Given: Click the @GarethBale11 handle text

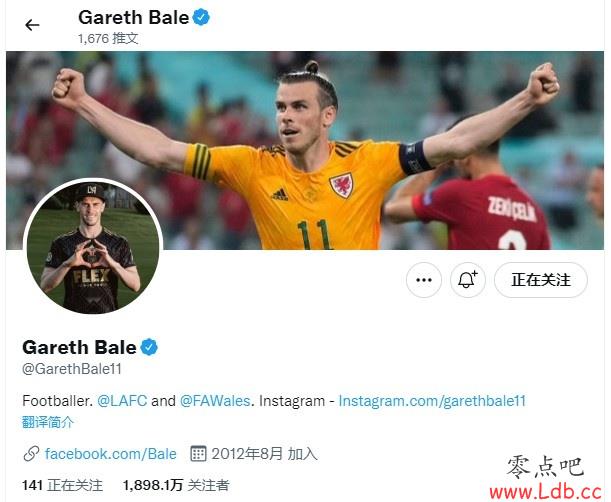Looking at the screenshot, I should [72, 369].
